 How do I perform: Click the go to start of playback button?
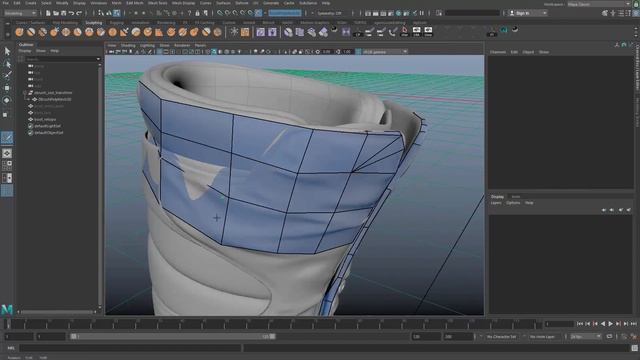click(x=580, y=324)
